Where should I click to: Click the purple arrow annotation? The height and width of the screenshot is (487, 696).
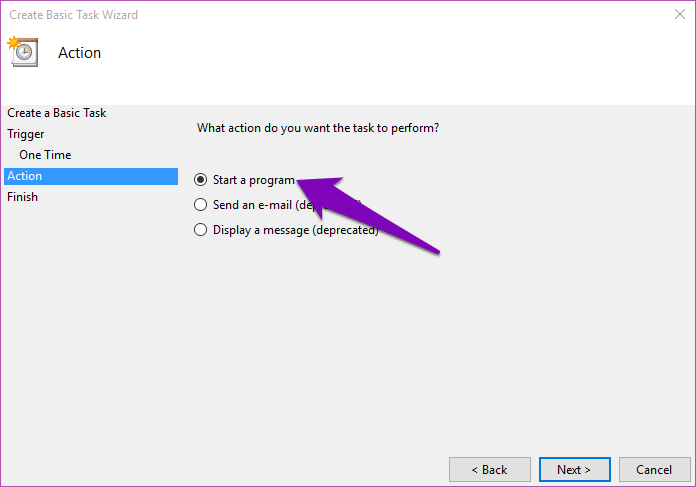tap(368, 214)
